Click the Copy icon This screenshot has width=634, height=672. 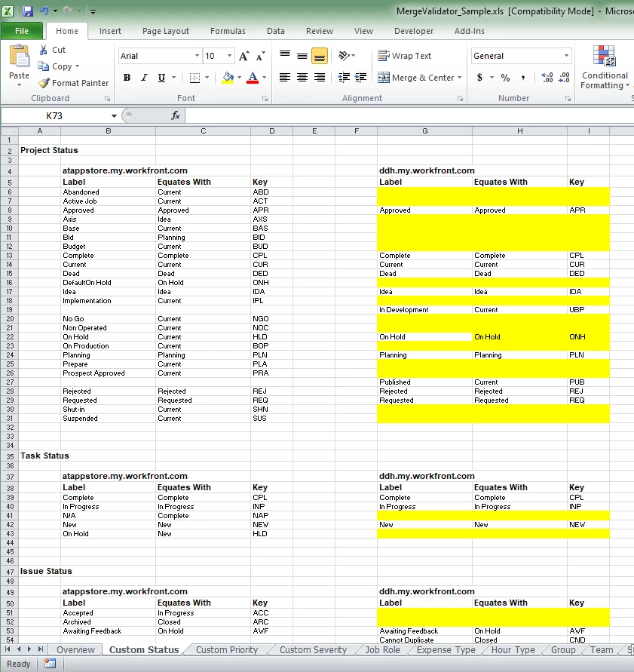click(43, 66)
